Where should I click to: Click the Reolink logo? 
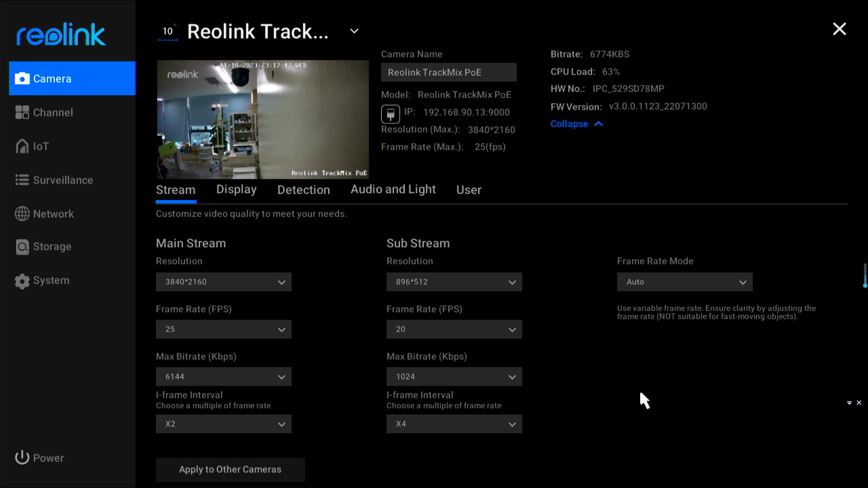tap(61, 34)
